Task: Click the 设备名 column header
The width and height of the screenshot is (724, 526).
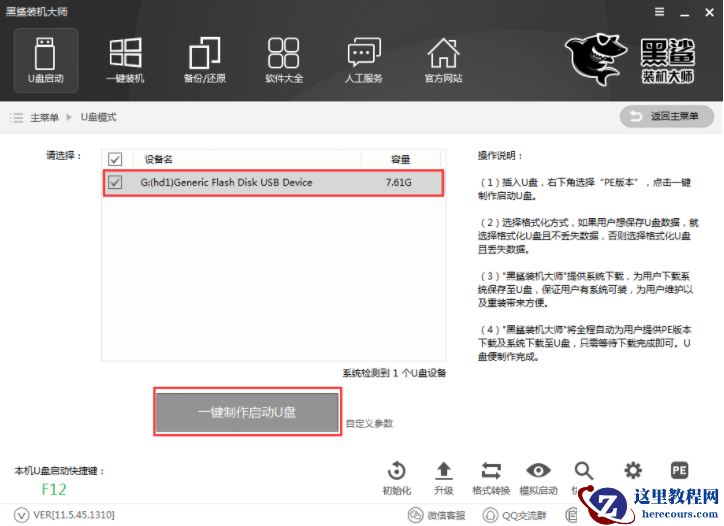Action: [x=158, y=159]
